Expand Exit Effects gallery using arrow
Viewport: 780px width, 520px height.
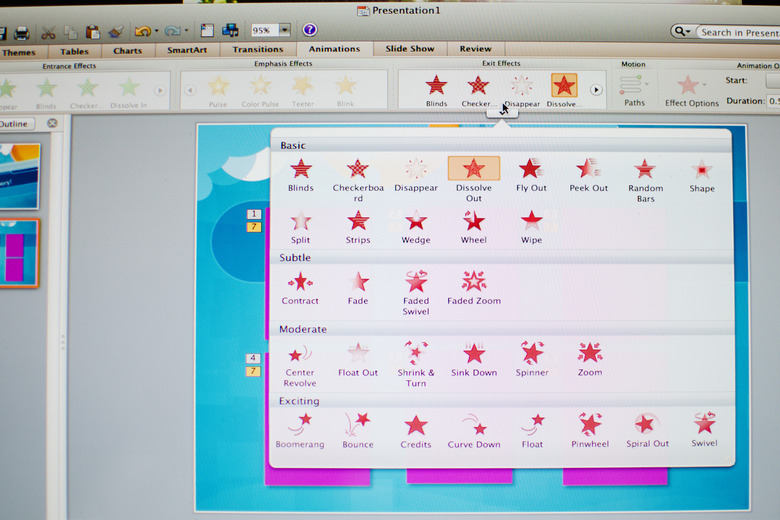pyautogui.click(x=596, y=89)
